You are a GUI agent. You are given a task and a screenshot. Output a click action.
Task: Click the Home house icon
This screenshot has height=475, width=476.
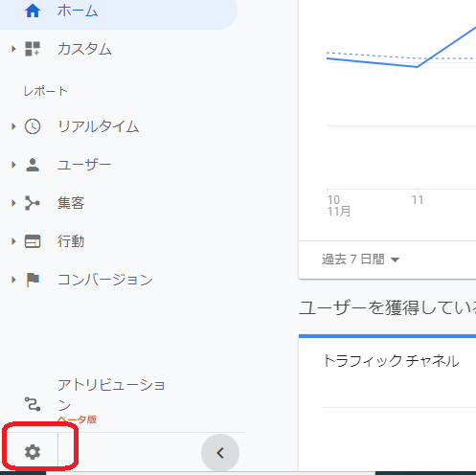coord(33,11)
